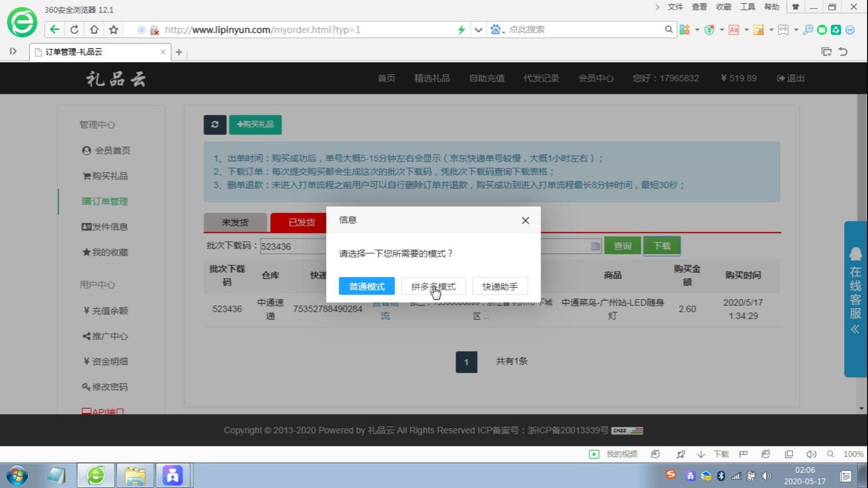Open the 工具 menu
Image resolution: width=868 pixels, height=488 pixels.
click(748, 7)
